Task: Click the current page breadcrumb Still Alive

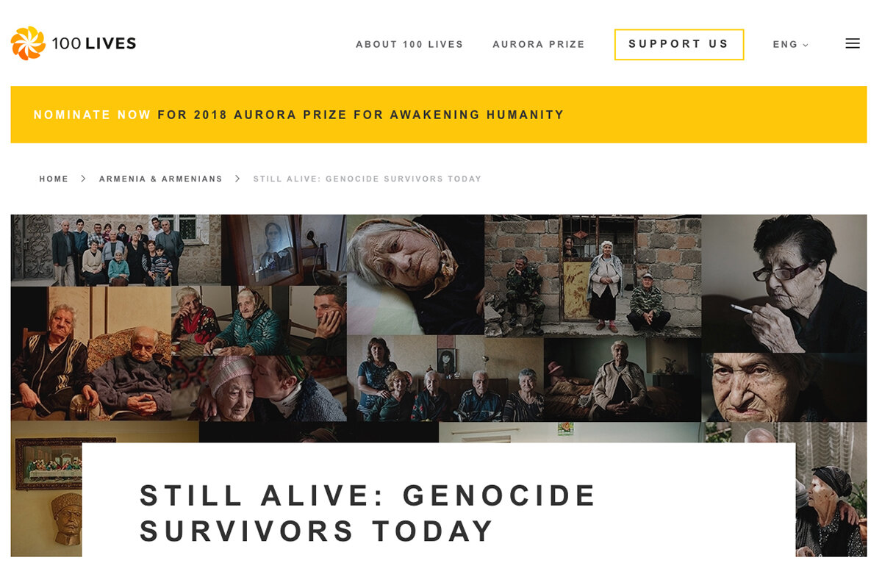Action: (367, 179)
